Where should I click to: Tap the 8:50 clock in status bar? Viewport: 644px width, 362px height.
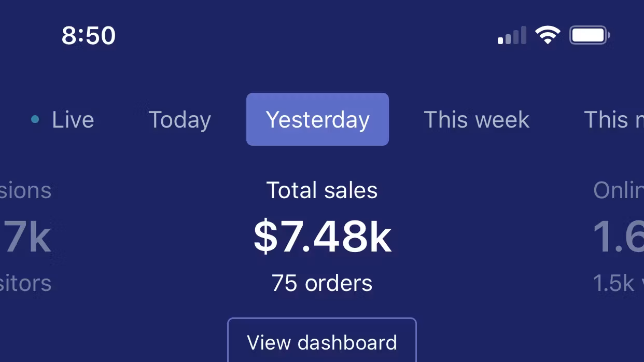[89, 36]
